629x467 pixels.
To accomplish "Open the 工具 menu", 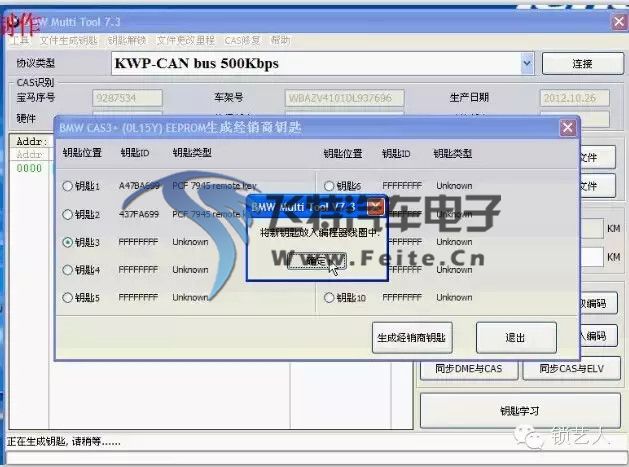I will 19,41.
